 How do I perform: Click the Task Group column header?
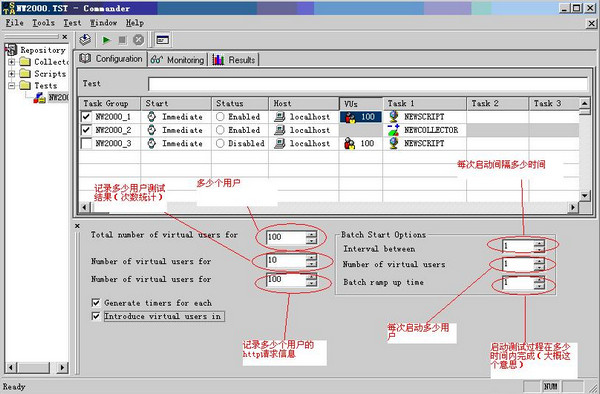110,103
